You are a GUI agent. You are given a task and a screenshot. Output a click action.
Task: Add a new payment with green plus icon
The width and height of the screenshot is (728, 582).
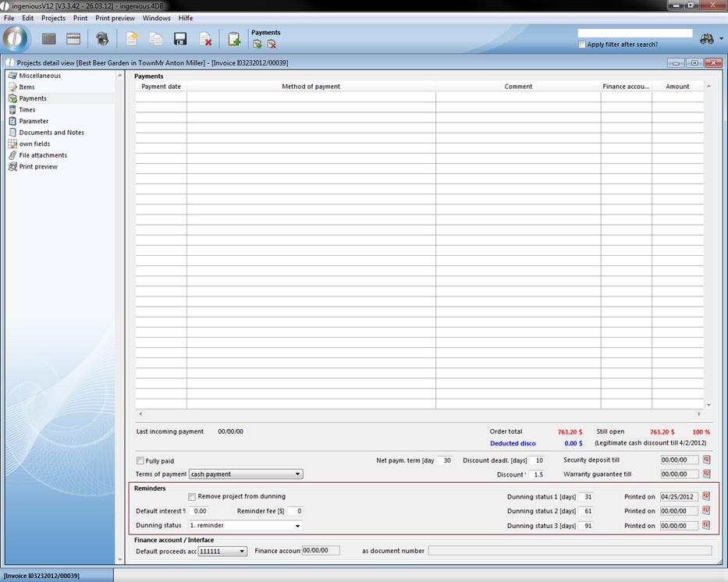(257, 44)
